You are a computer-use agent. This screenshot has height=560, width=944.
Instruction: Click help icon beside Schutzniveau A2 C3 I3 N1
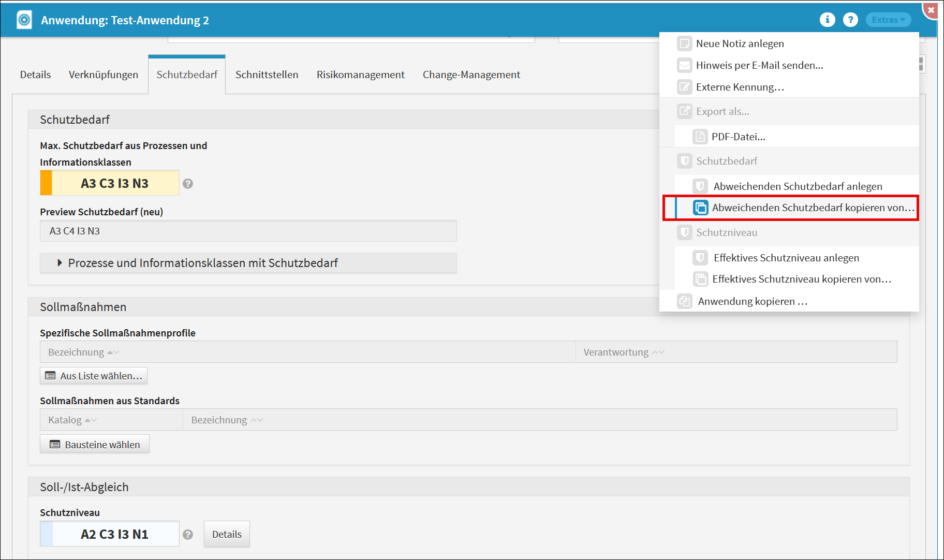click(188, 535)
